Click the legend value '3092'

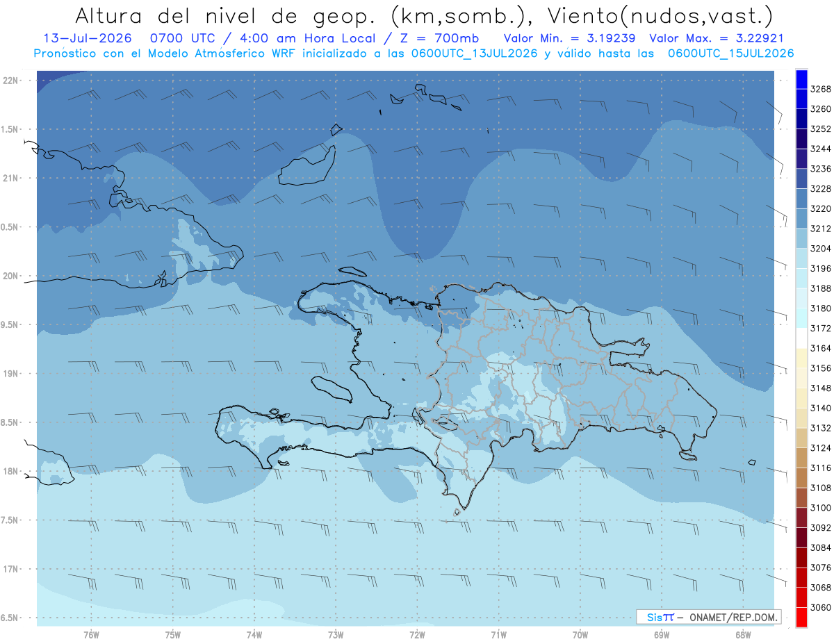[820, 527]
